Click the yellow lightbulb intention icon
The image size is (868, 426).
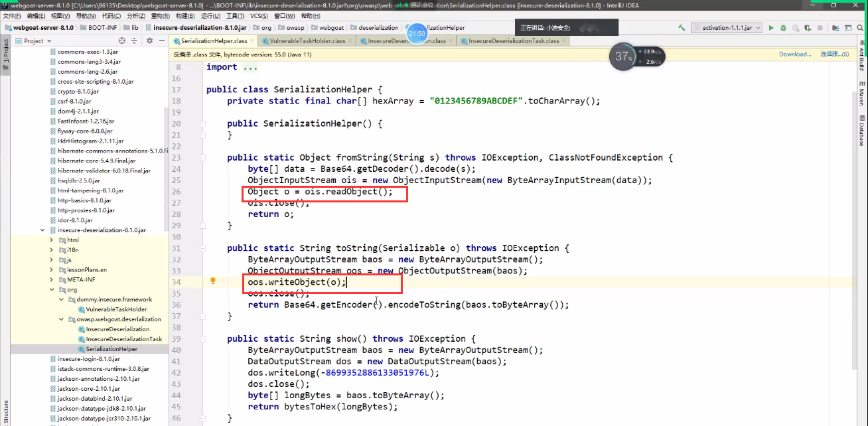click(x=213, y=281)
